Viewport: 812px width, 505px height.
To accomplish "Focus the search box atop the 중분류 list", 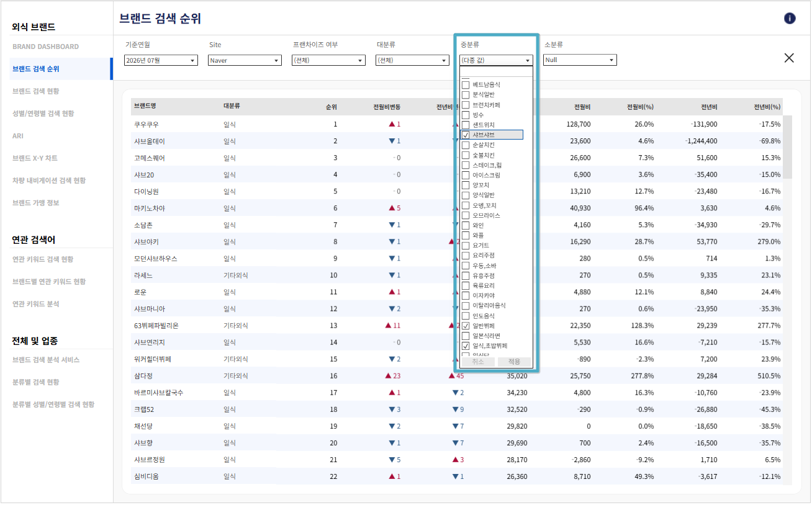I will tap(496, 71).
